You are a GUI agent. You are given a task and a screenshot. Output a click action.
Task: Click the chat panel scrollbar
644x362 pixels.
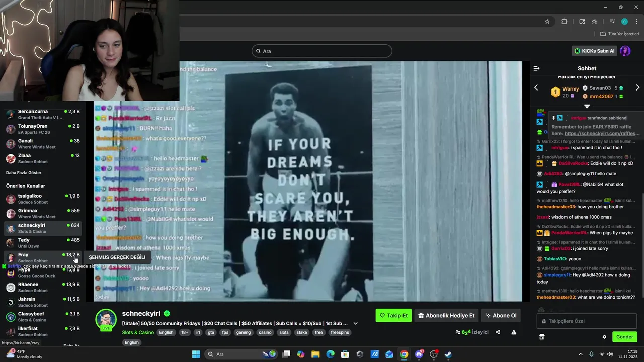(x=642, y=246)
